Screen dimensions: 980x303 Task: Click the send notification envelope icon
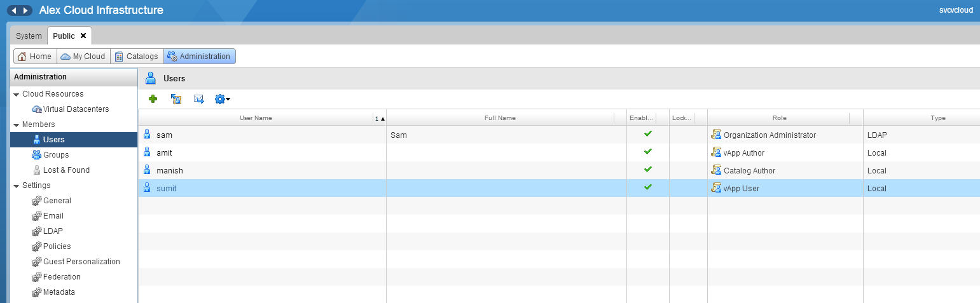(199, 99)
